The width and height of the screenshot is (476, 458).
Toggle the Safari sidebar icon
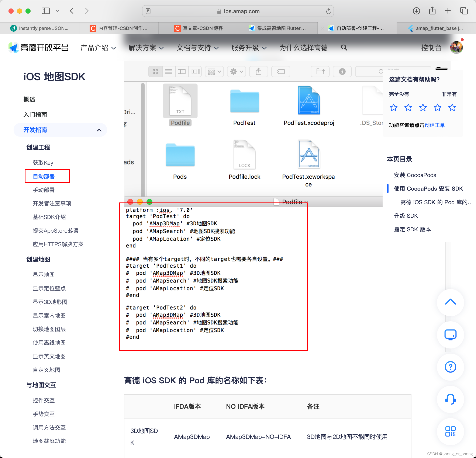45,11
